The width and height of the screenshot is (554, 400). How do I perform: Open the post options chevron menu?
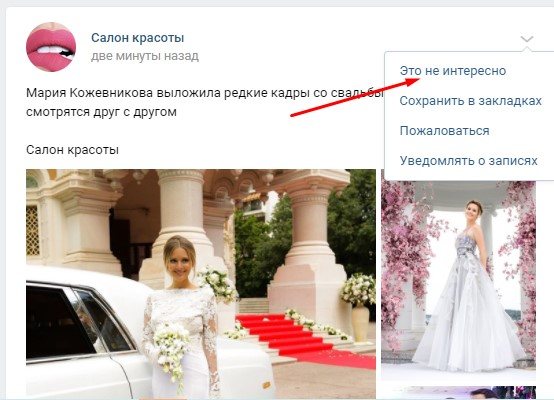tap(527, 39)
